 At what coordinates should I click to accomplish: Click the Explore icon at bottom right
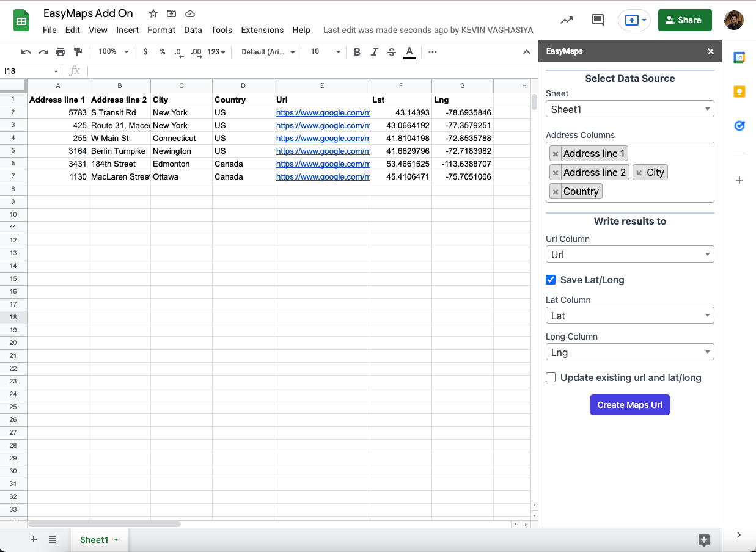(703, 540)
